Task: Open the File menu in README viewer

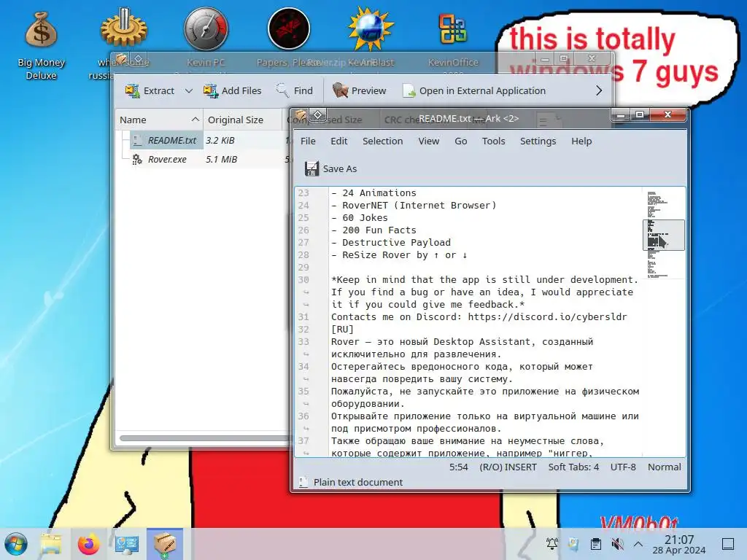Action: pos(308,141)
